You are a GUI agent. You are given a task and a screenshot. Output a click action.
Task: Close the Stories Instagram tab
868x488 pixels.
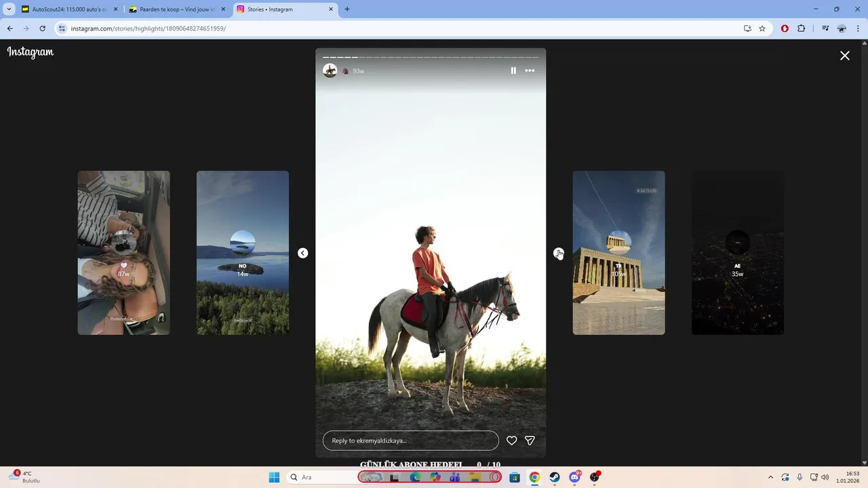331,9
